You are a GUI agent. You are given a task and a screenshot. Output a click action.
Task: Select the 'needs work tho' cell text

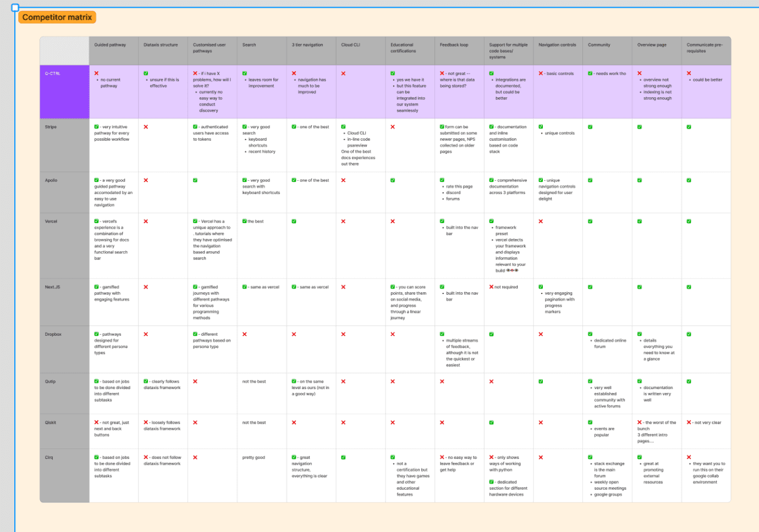[x=610, y=73]
